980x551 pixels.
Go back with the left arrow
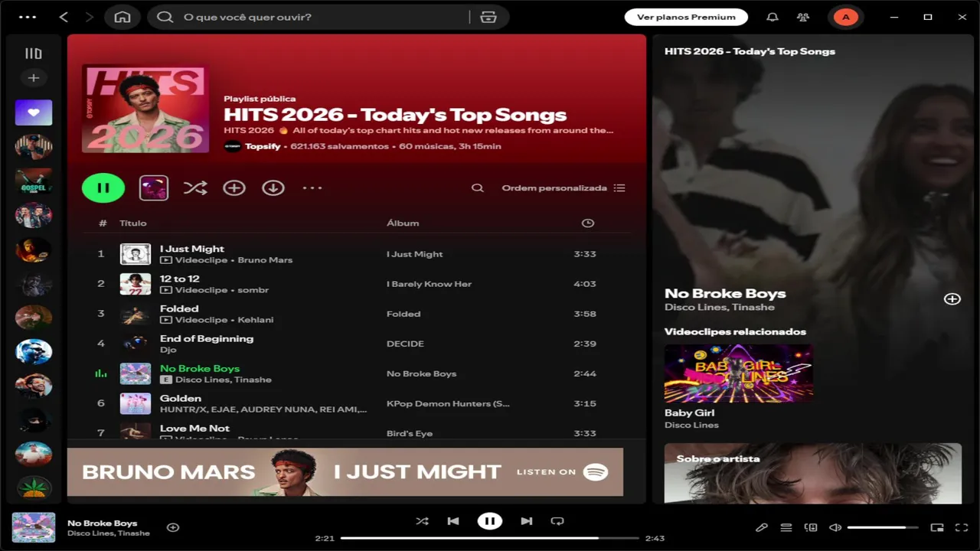coord(64,17)
